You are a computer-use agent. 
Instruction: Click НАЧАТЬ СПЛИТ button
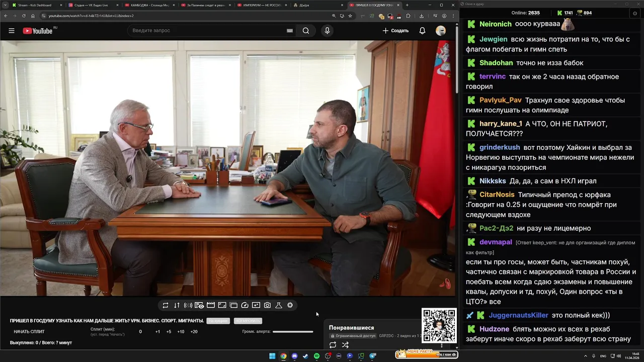[x=29, y=332]
